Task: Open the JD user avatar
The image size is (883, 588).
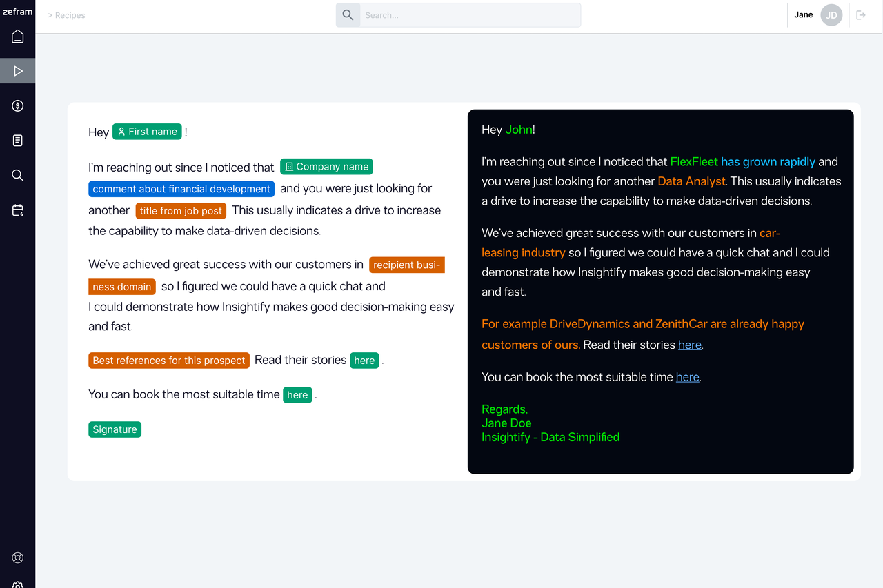Action: [831, 15]
